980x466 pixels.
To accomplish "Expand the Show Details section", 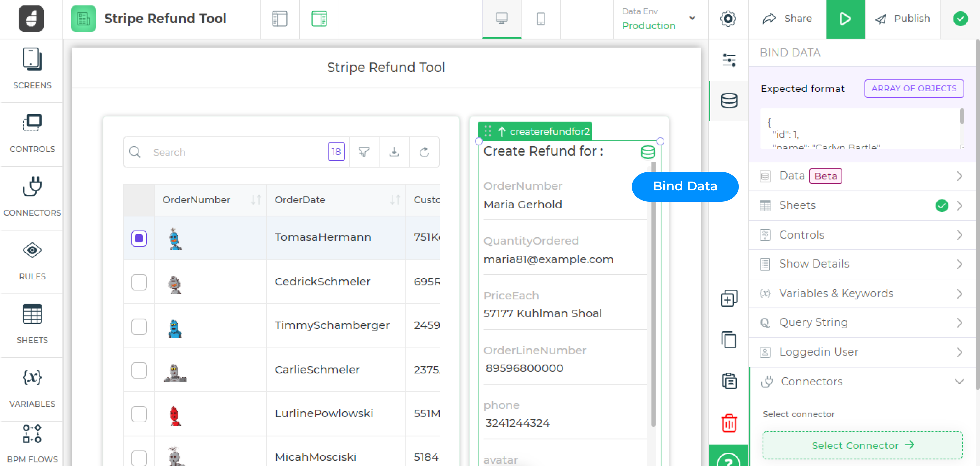I will click(x=862, y=264).
